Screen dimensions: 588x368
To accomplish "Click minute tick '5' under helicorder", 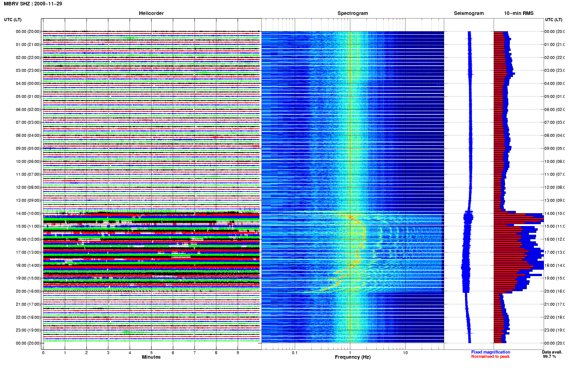I will 151,353.
